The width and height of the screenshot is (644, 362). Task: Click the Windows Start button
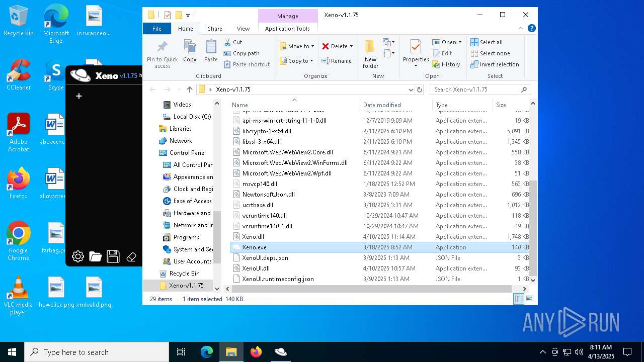pos(12,352)
